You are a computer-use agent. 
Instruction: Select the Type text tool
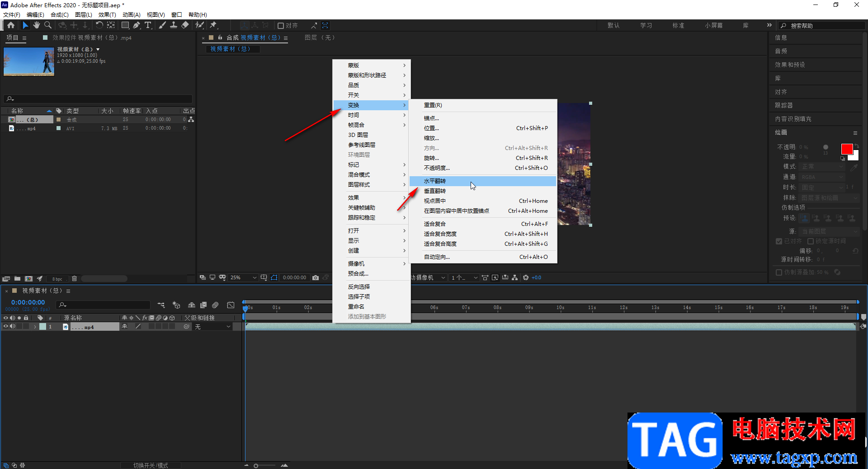coord(148,25)
